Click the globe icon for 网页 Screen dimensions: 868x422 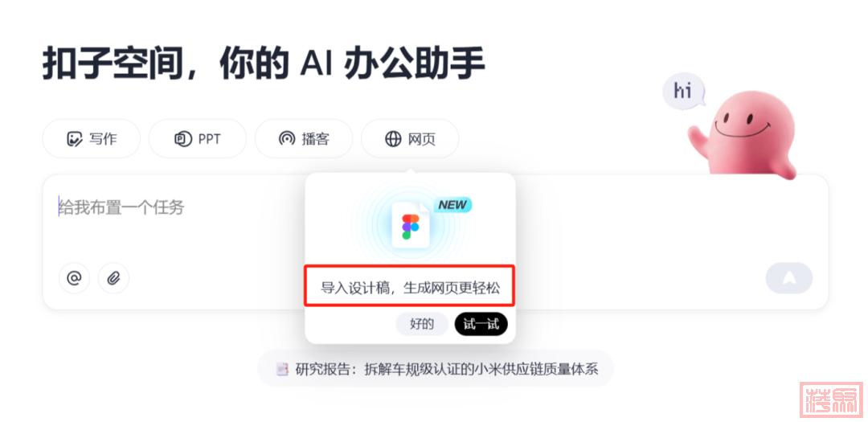[x=393, y=139]
